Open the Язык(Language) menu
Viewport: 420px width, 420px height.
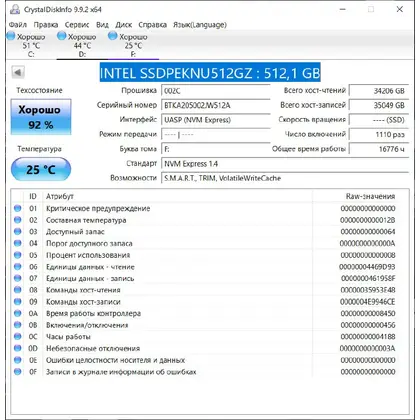point(200,25)
